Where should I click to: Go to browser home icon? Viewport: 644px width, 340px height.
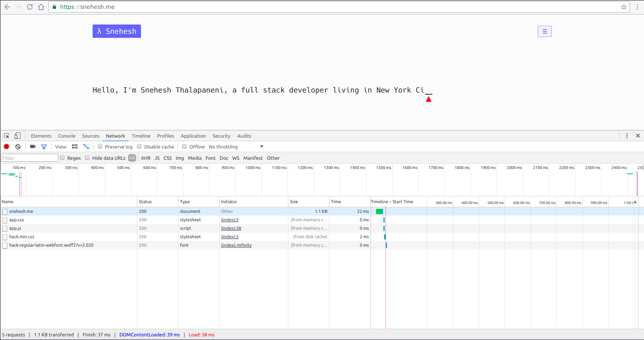(x=41, y=7)
